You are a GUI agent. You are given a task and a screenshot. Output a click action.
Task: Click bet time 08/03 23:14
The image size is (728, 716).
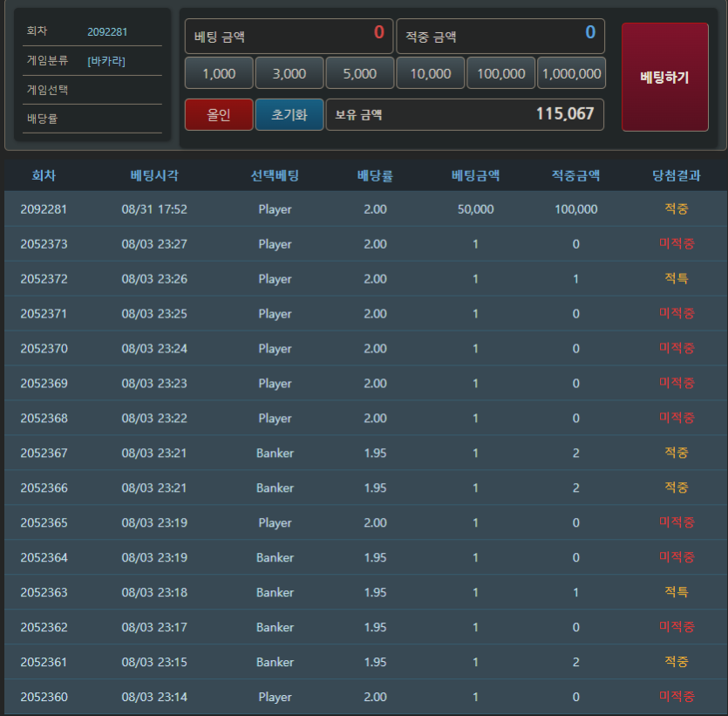[154, 697]
